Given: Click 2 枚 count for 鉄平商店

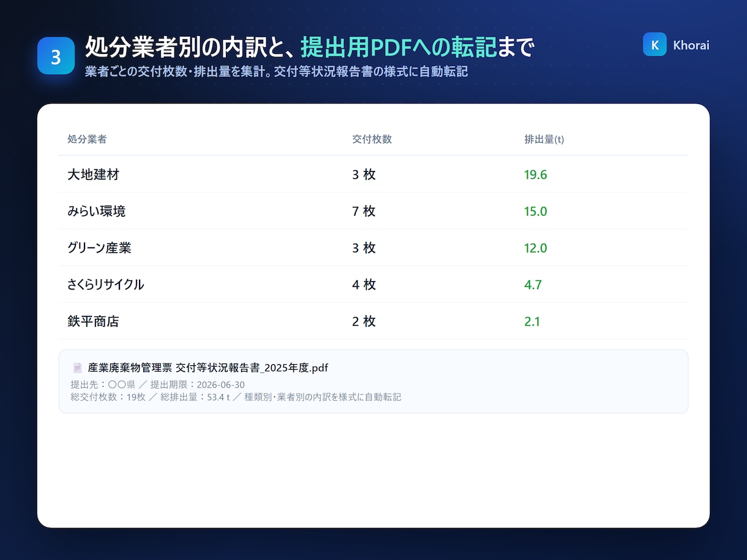Looking at the screenshot, I should (364, 321).
